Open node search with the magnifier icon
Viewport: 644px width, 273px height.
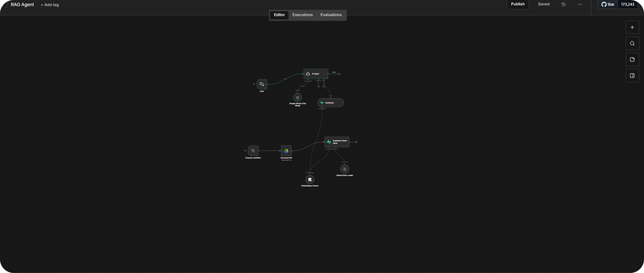pyautogui.click(x=632, y=43)
